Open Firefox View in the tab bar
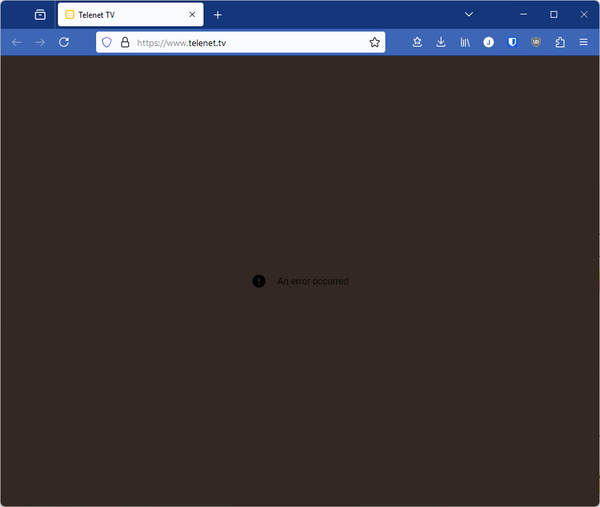Viewport: 600px width, 507px height. (x=40, y=15)
